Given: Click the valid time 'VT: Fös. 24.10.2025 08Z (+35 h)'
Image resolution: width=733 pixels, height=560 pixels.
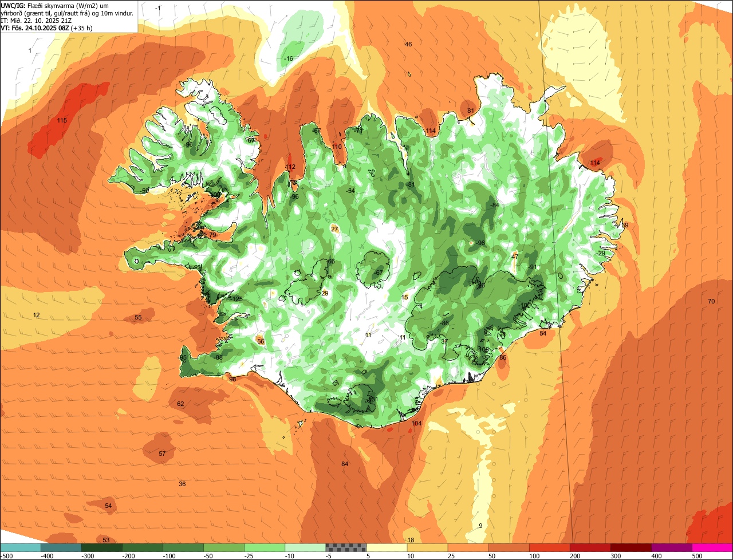Looking at the screenshot, I should (46, 27).
